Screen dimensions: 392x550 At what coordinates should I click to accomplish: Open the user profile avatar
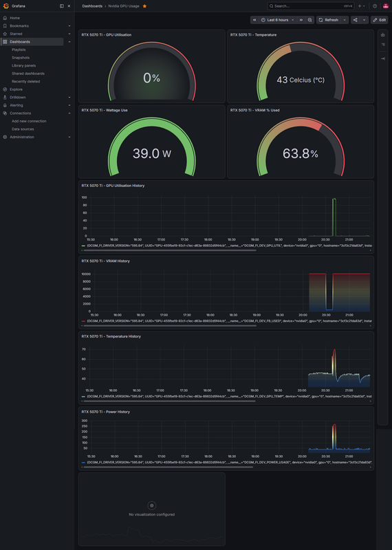(x=385, y=6)
